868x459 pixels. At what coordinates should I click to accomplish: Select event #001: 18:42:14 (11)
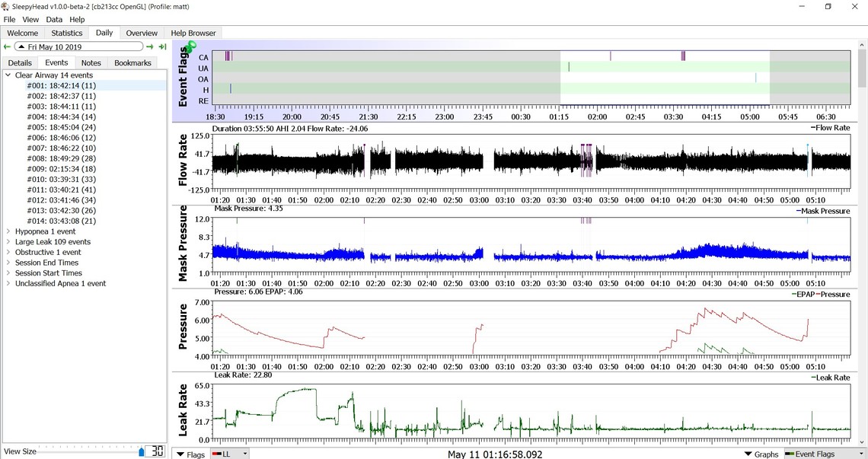62,86
